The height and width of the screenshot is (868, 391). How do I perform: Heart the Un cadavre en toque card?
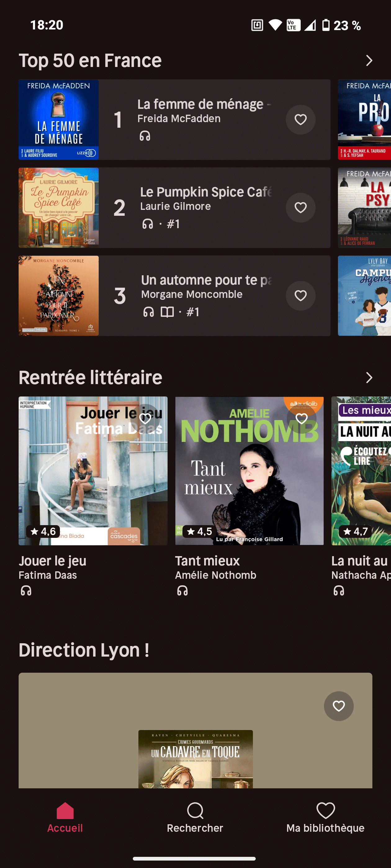[338, 706]
